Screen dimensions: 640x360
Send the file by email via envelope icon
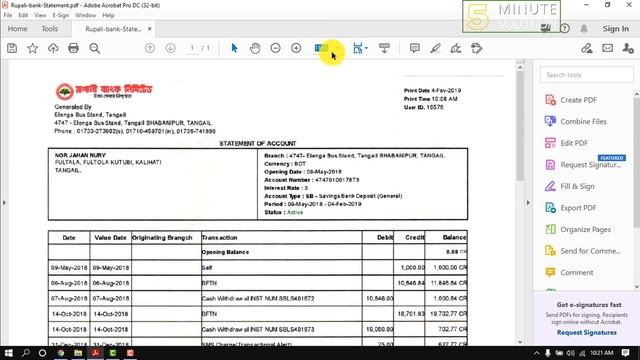coord(607,48)
